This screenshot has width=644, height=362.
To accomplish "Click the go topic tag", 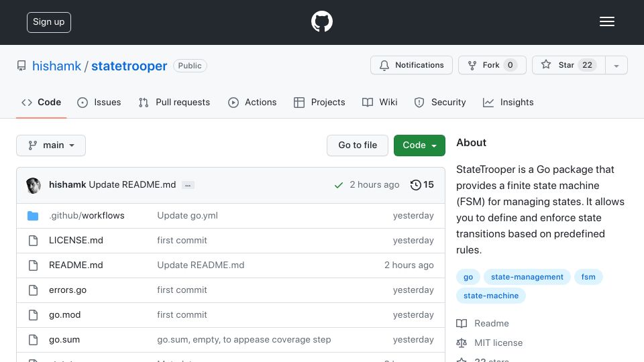I will click(x=468, y=277).
